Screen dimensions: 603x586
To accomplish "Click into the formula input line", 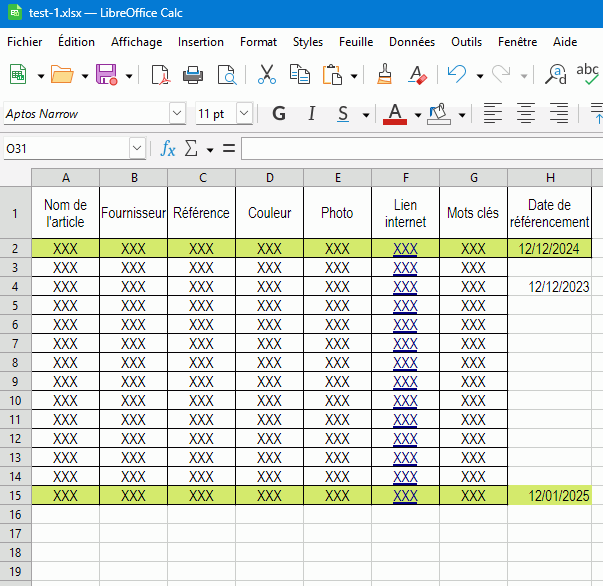I will (420, 149).
